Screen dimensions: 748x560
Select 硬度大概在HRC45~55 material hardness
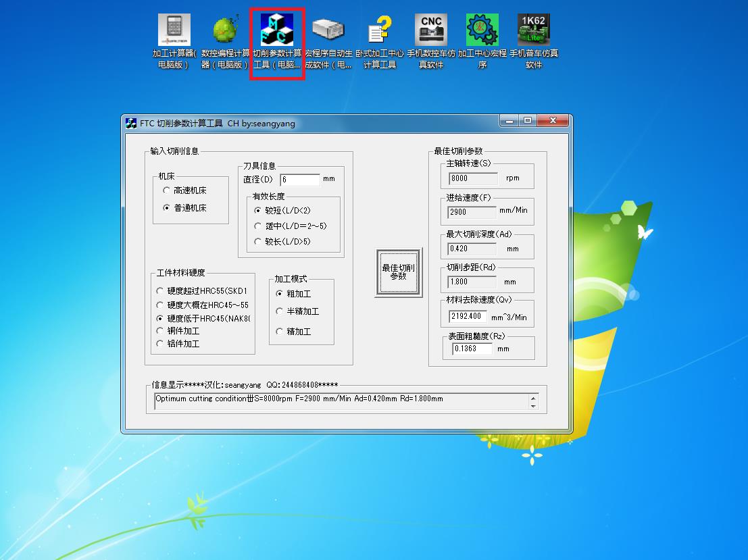tap(202, 305)
